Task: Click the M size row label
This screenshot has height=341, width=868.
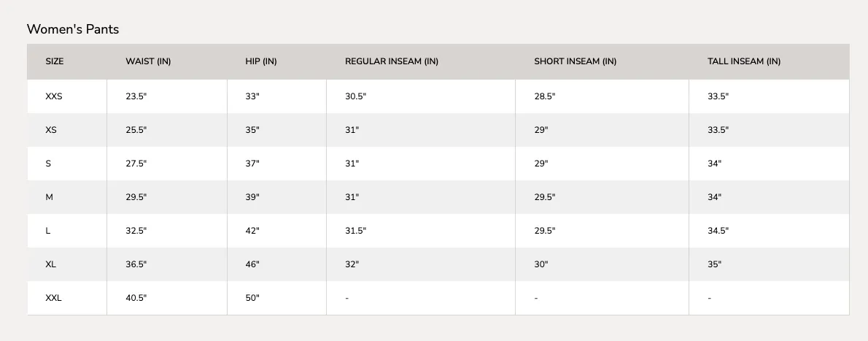Action: 49,197
